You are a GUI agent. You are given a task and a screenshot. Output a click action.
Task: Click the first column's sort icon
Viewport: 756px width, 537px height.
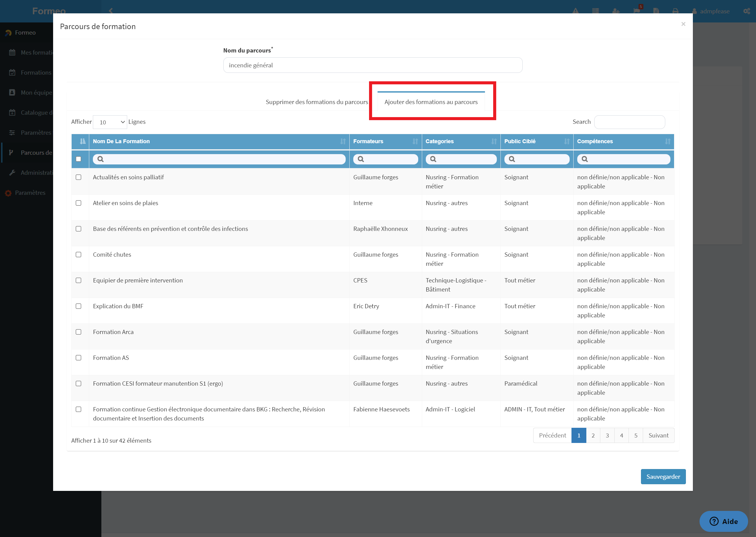pos(82,141)
